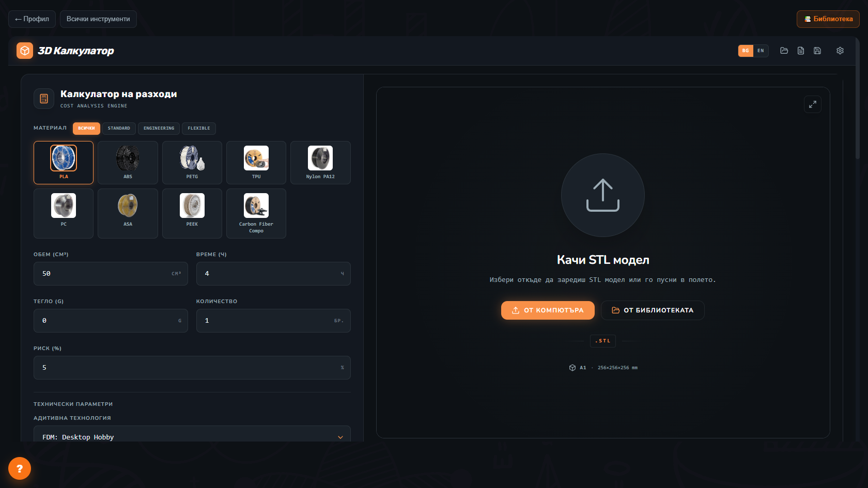Click the A1 256×256×256 mm label
Viewport: 868px width, 488px height.
(603, 368)
